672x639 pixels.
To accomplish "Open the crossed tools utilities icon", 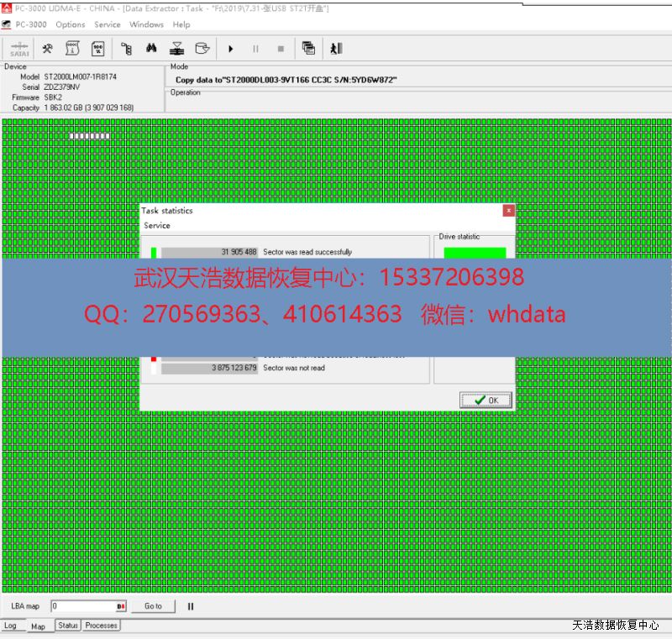I will pyautogui.click(x=48, y=49).
